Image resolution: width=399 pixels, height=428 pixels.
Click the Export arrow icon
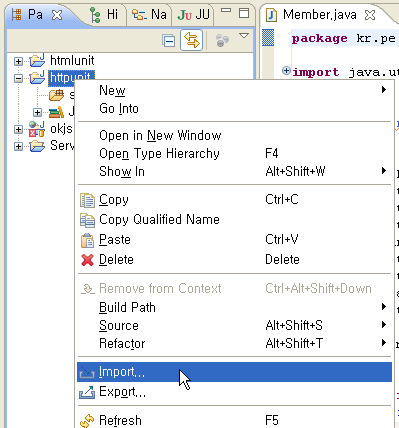coord(87,392)
